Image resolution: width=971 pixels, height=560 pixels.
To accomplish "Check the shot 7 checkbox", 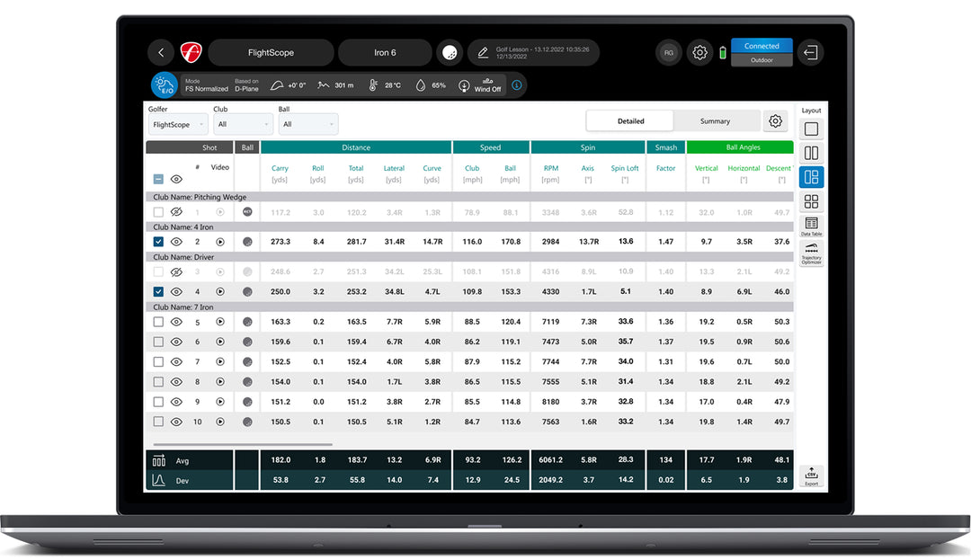I will point(158,362).
